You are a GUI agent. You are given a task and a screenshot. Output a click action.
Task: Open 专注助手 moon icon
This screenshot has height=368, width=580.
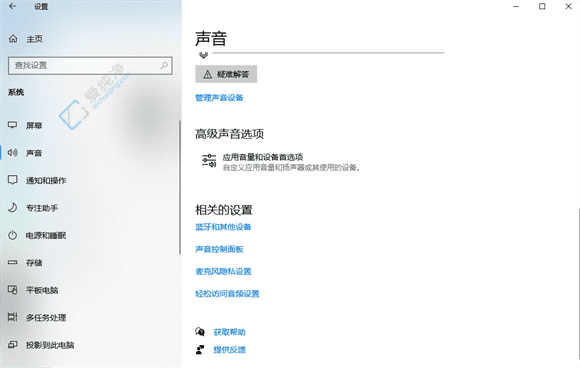(13, 207)
